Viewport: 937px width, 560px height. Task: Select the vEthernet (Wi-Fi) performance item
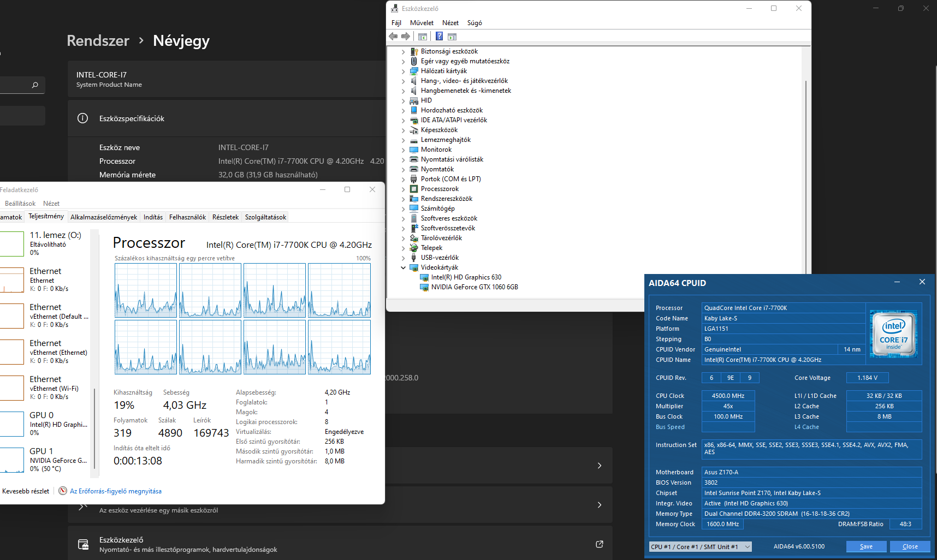pos(45,388)
